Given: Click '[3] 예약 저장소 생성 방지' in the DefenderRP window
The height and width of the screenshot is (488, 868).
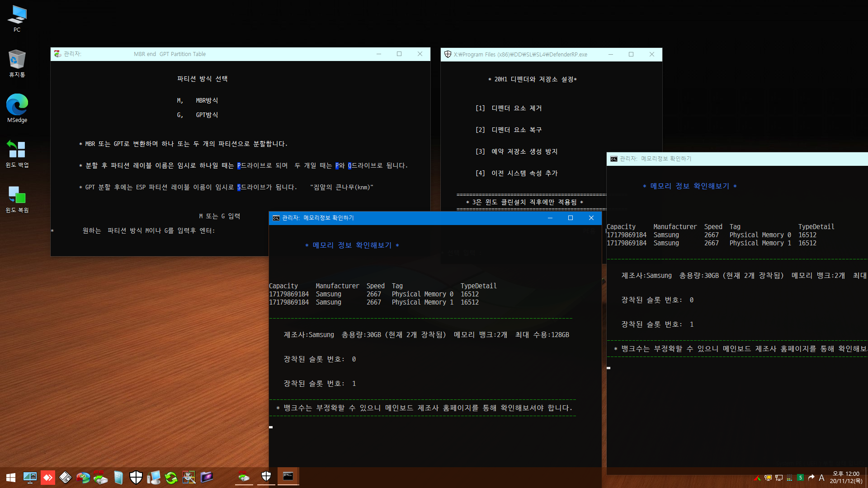Looking at the screenshot, I should point(517,151).
